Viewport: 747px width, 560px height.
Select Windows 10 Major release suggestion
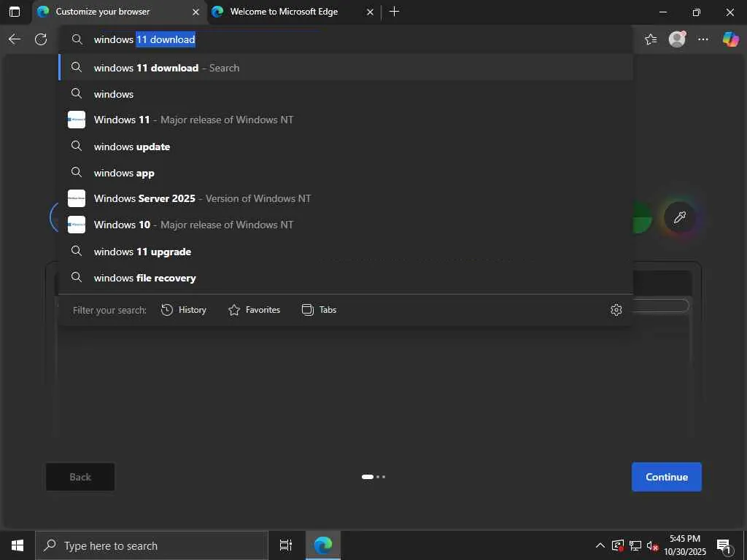pos(345,225)
